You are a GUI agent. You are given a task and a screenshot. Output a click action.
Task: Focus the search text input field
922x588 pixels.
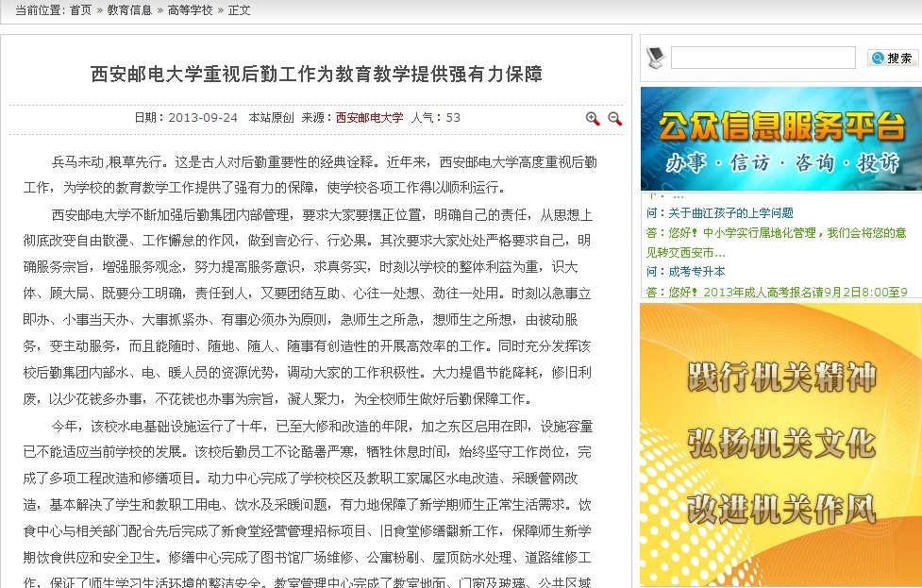point(763,59)
